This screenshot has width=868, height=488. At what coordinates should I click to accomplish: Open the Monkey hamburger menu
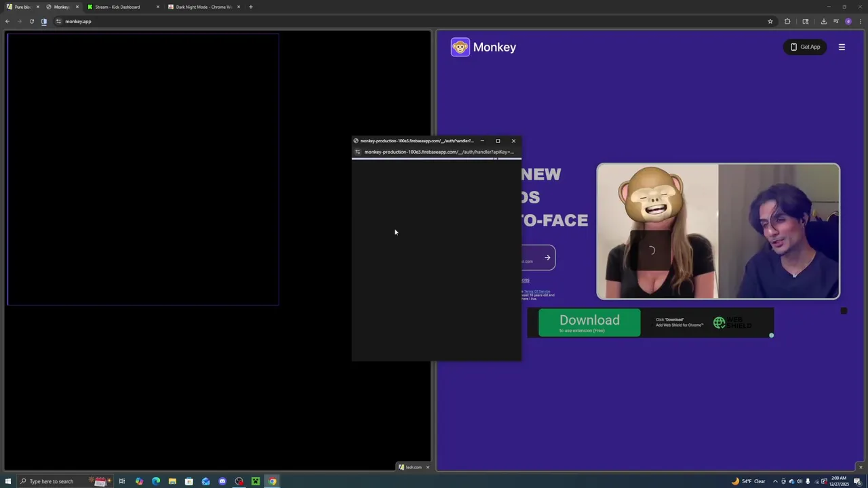(842, 47)
